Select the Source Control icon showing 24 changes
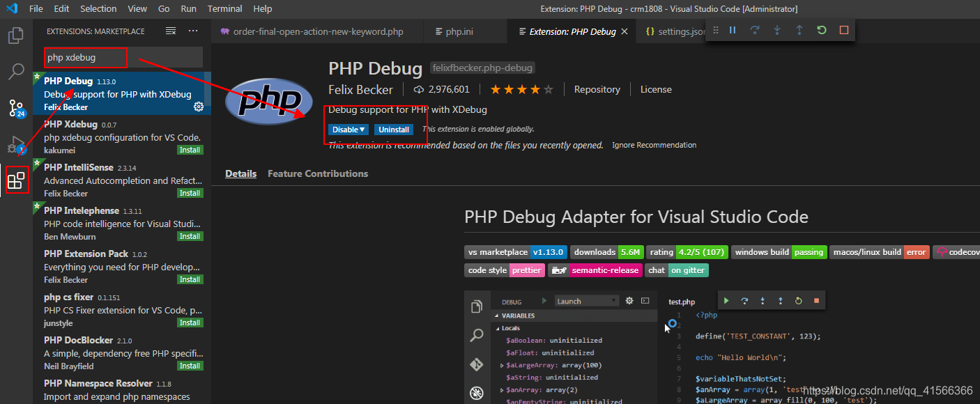Image resolution: width=980 pixels, height=404 pixels. click(15, 108)
